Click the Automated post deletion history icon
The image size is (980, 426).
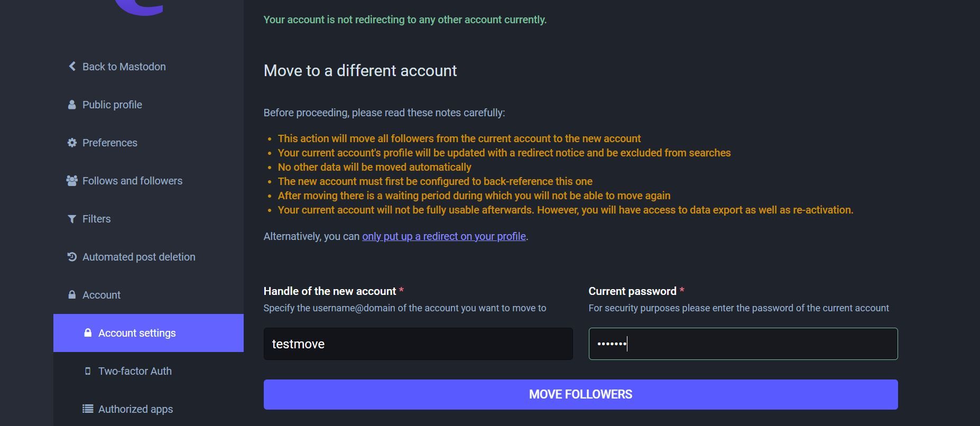coord(72,256)
